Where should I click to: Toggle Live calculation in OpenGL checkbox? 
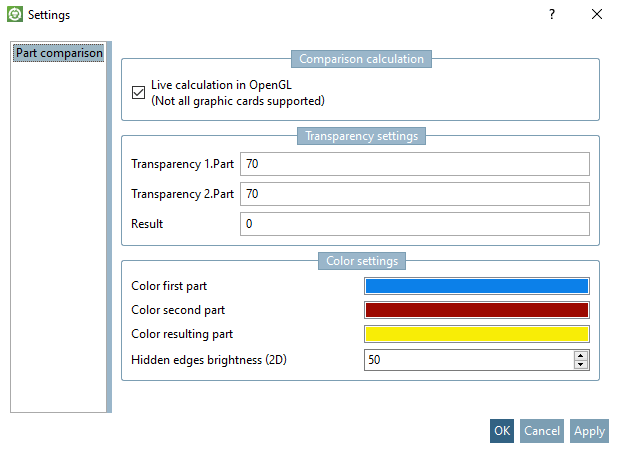coord(138,93)
